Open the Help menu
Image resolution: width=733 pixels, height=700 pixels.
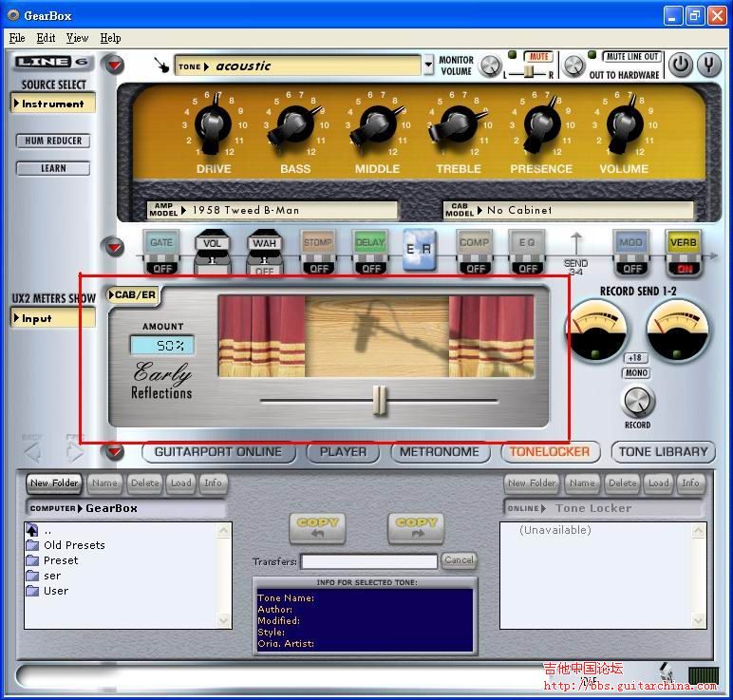(x=110, y=38)
